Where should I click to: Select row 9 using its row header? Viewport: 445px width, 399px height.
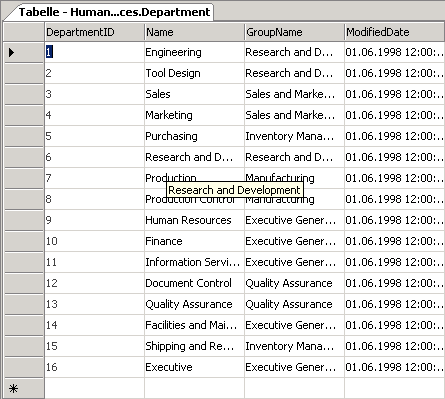24,220
